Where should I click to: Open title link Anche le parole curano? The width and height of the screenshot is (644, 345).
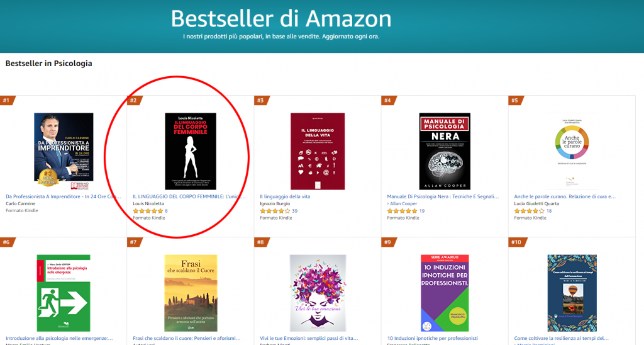[565, 196]
